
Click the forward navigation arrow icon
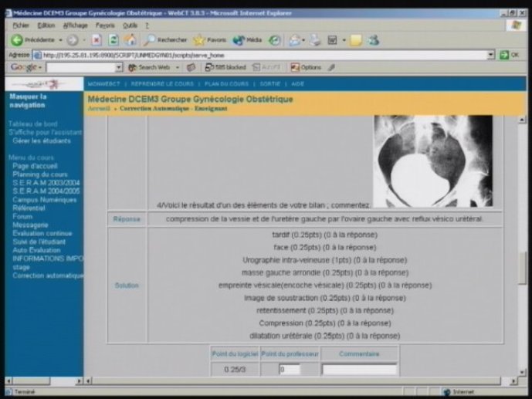point(73,40)
